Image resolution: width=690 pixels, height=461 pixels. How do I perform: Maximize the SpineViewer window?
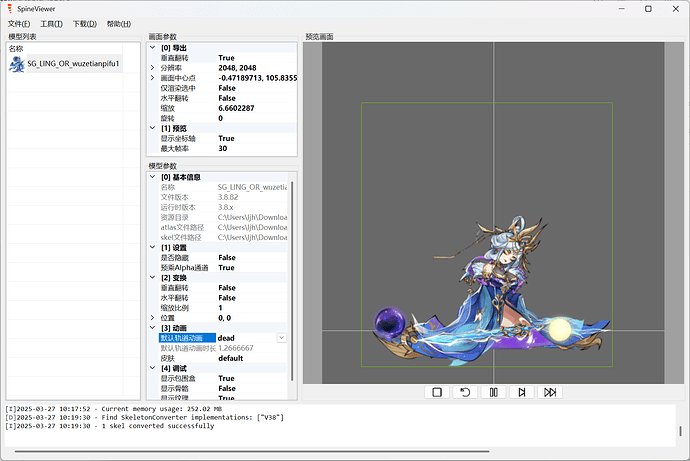point(648,9)
